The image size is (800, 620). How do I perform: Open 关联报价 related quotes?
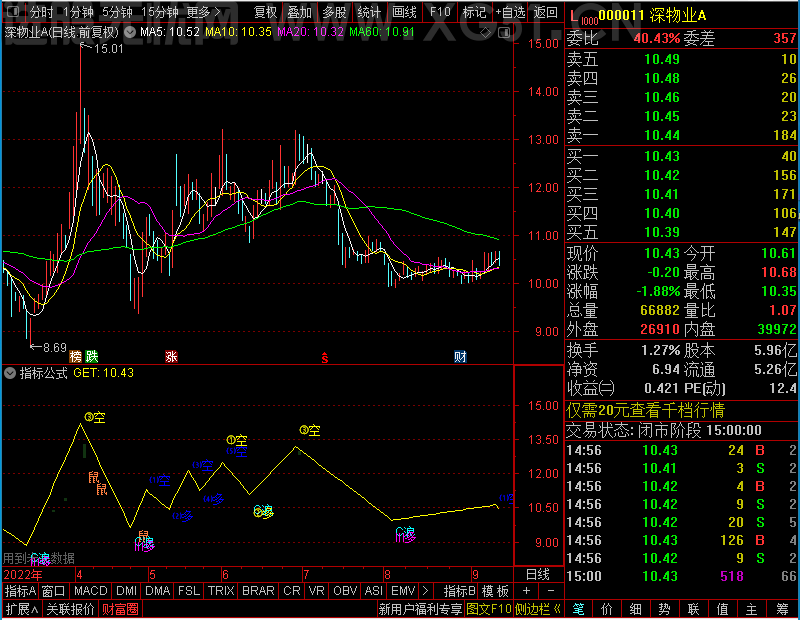point(70,609)
